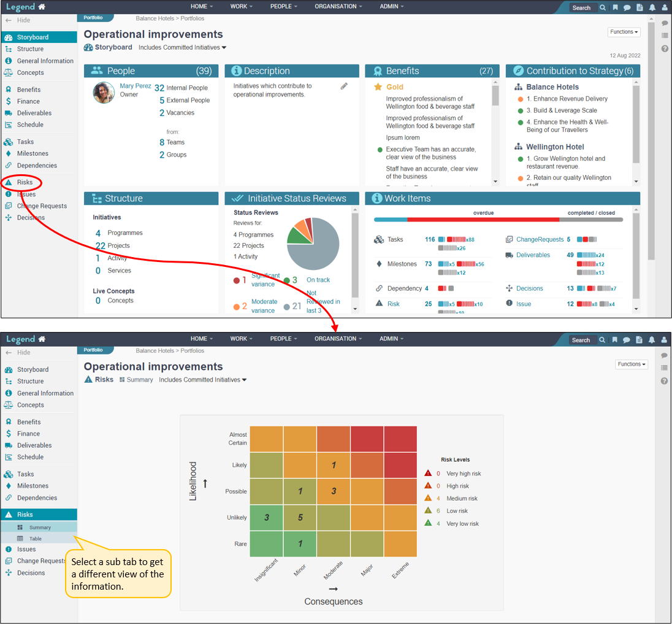Click the Legend home icon in the lower header
The image size is (672, 624).
click(42, 339)
